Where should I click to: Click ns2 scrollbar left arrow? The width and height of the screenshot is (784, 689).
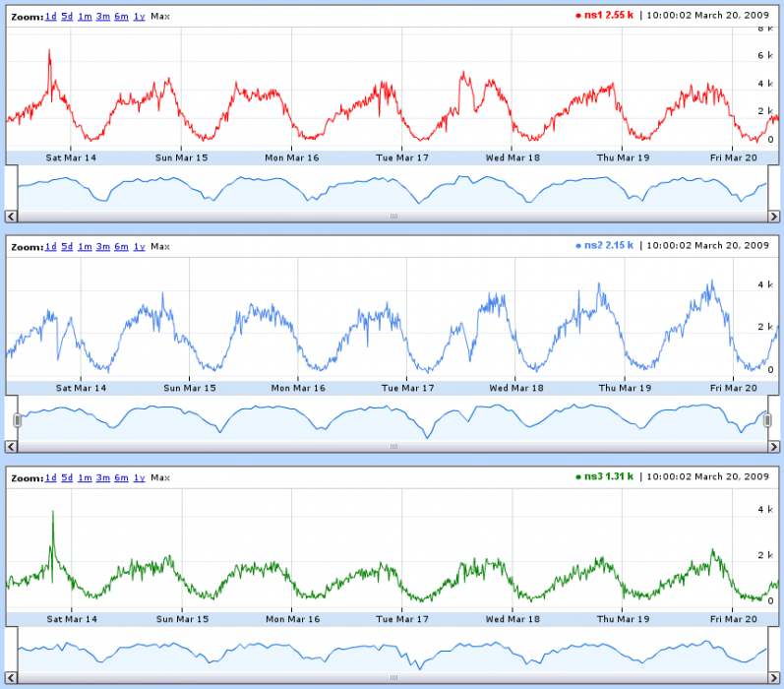tap(11, 447)
